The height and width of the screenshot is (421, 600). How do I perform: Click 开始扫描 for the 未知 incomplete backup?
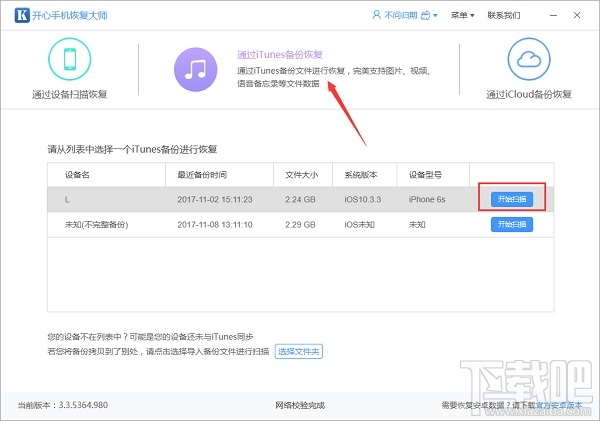pyautogui.click(x=512, y=224)
